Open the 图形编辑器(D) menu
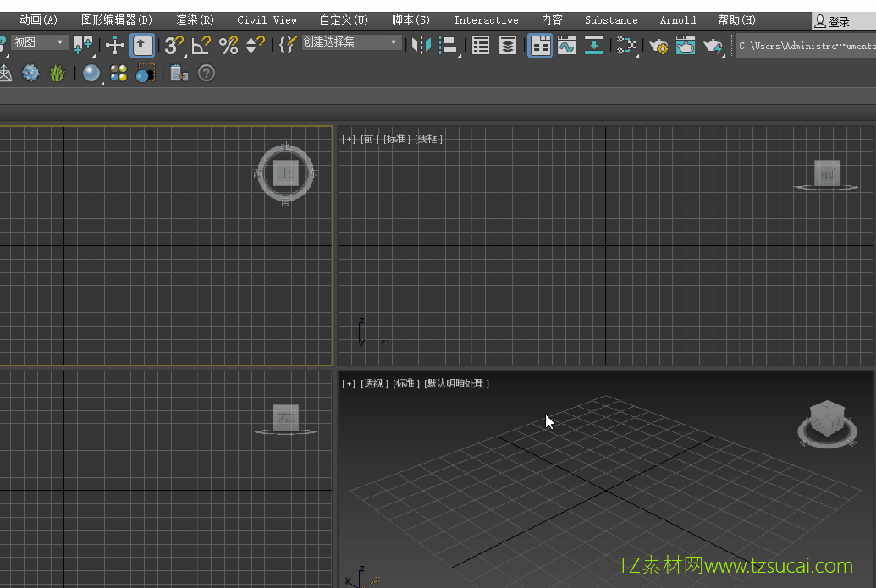Image resolution: width=876 pixels, height=588 pixels. coord(117,20)
